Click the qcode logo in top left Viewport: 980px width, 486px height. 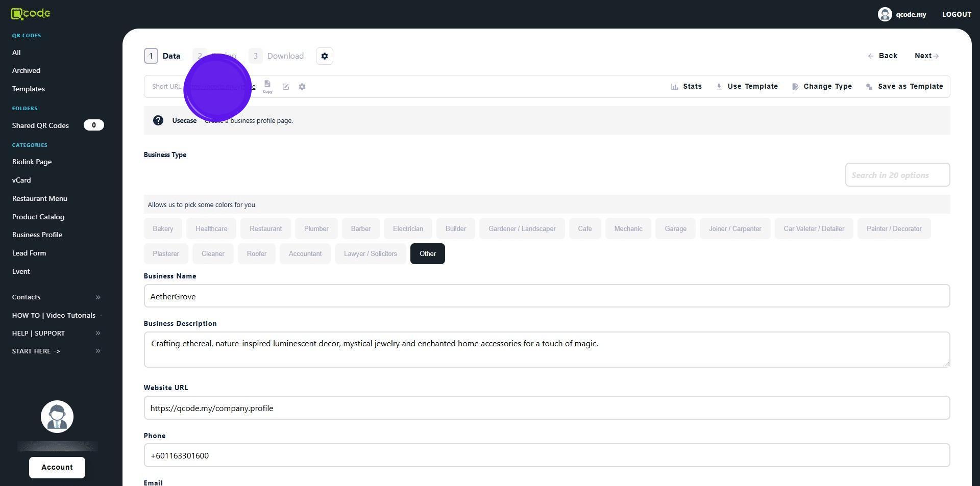coord(31,14)
